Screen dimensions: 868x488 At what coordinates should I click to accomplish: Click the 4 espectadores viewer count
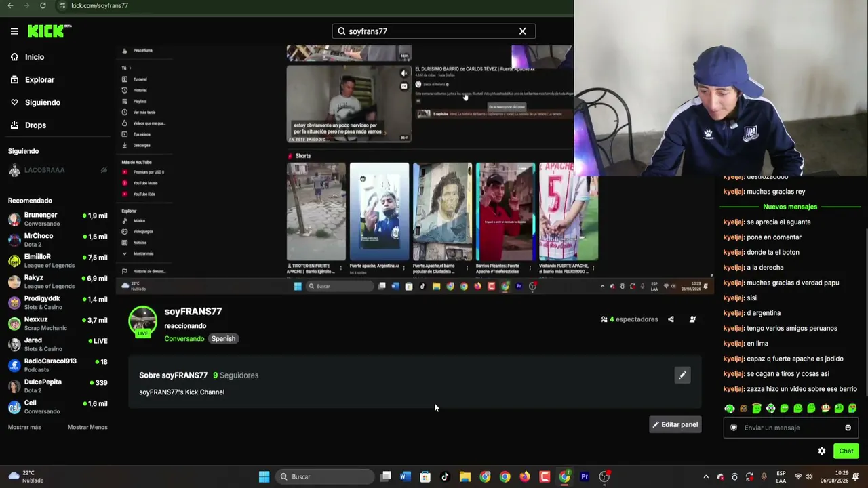pyautogui.click(x=629, y=319)
